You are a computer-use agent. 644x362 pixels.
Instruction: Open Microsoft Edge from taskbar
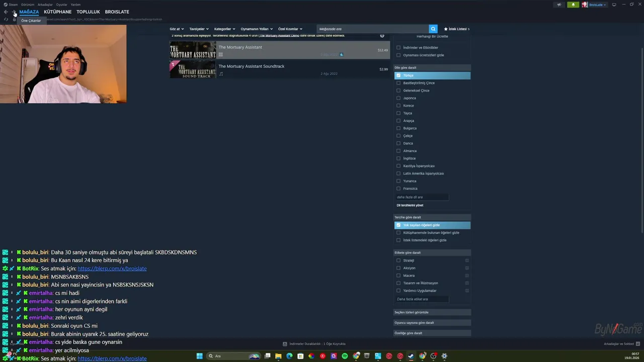(x=289, y=356)
